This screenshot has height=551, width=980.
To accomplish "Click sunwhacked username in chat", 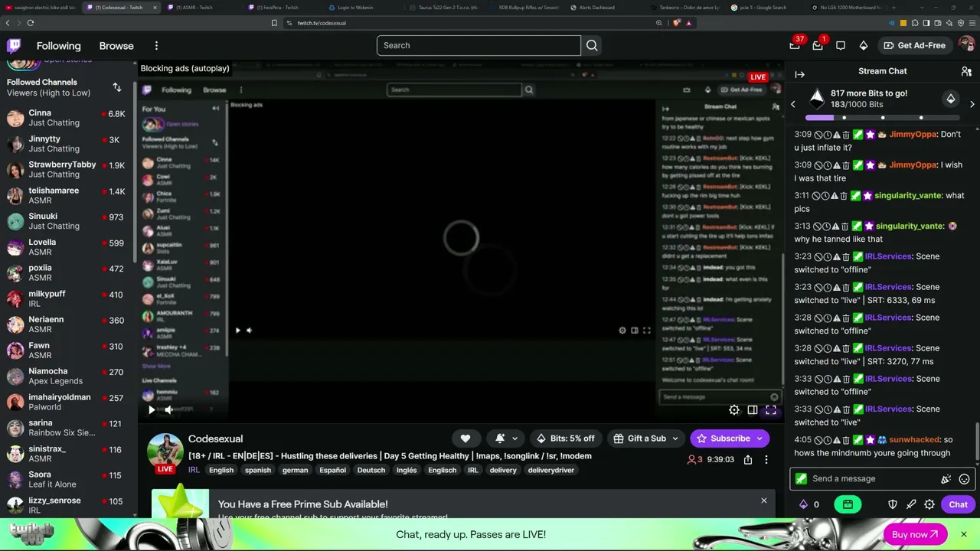I will (x=914, y=440).
